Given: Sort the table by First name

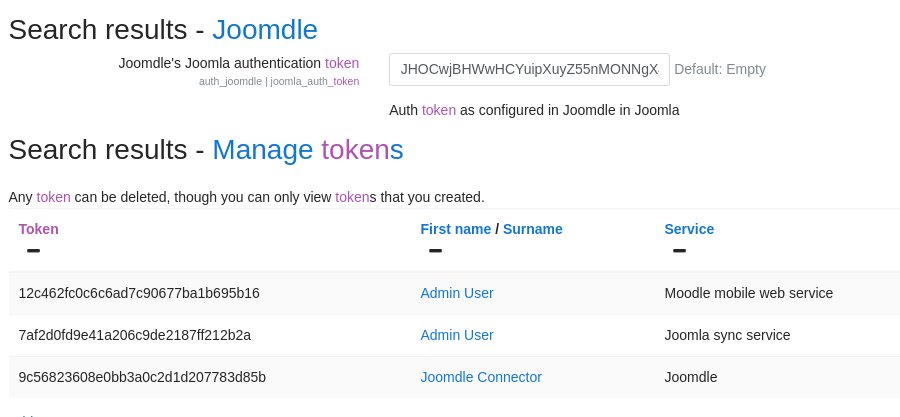Looking at the screenshot, I should coord(455,229).
